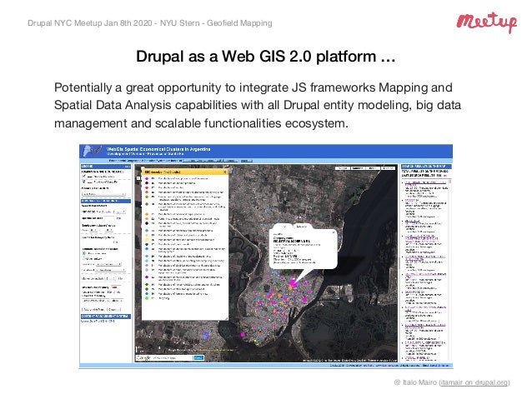Click the Meetup logo in the slide corner
Image resolution: width=532 pixels, height=399 pixels.
486,22
